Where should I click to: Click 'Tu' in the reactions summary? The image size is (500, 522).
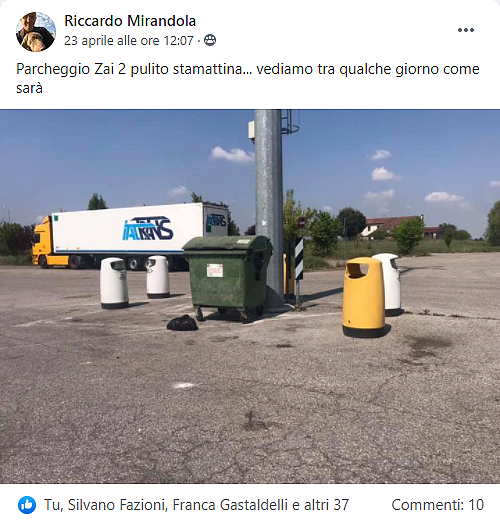pos(53,505)
